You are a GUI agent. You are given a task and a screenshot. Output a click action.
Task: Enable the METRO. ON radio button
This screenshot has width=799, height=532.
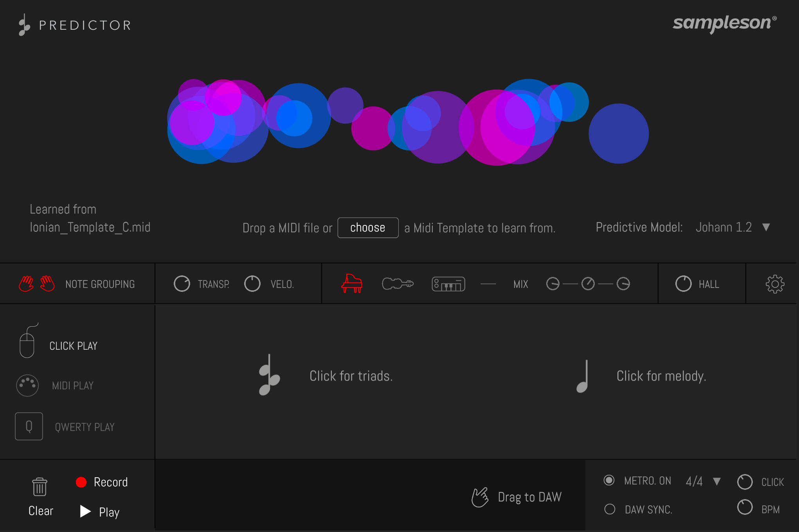[609, 480]
